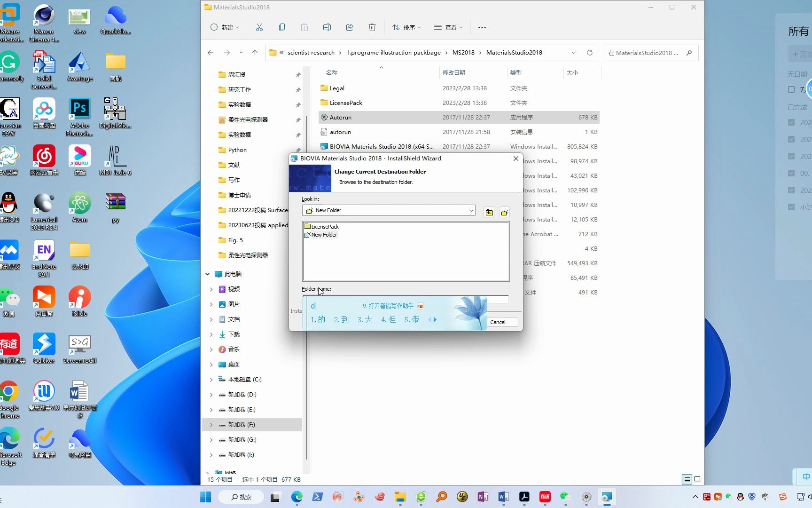Viewport: 812px width, 508px height.
Task: Open the Atom desktop icon
Action: coord(79,207)
